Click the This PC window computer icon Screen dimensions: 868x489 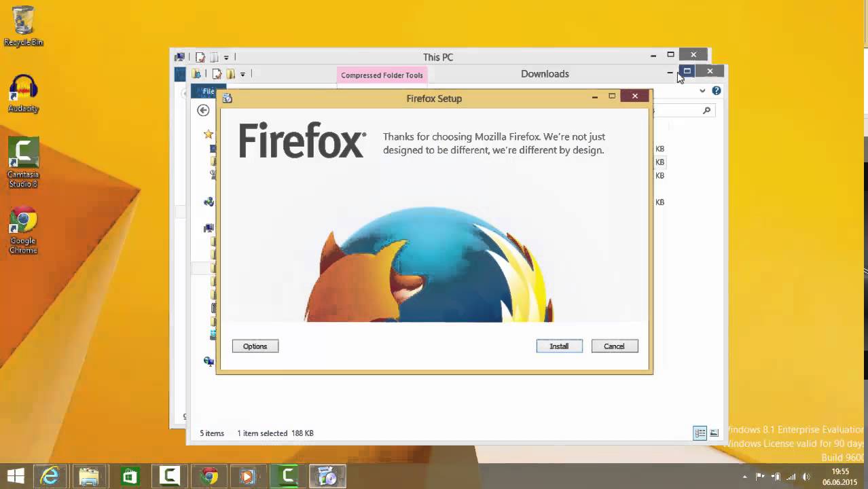pos(179,57)
